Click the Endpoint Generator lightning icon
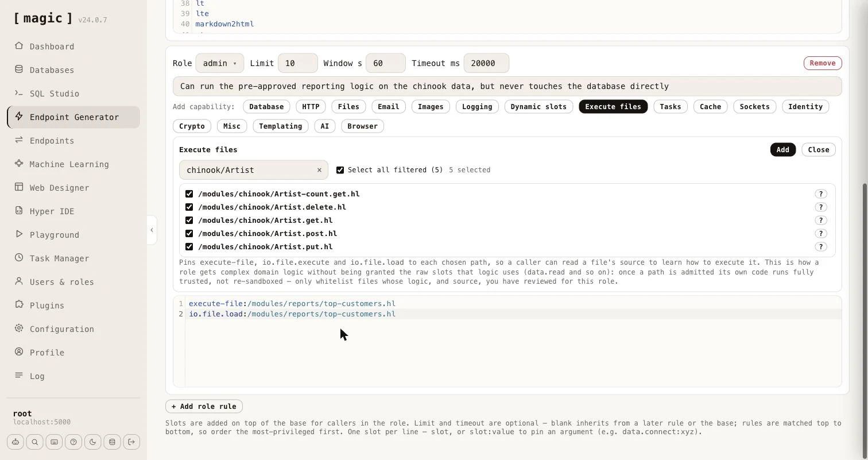 tap(19, 117)
